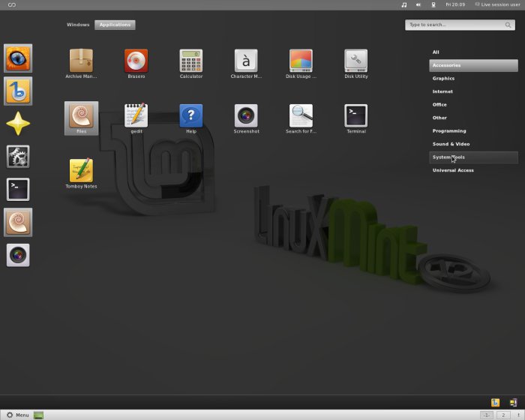
Task: Click the yellow notification icon beside Banshee in the tray
Action: click(513, 402)
